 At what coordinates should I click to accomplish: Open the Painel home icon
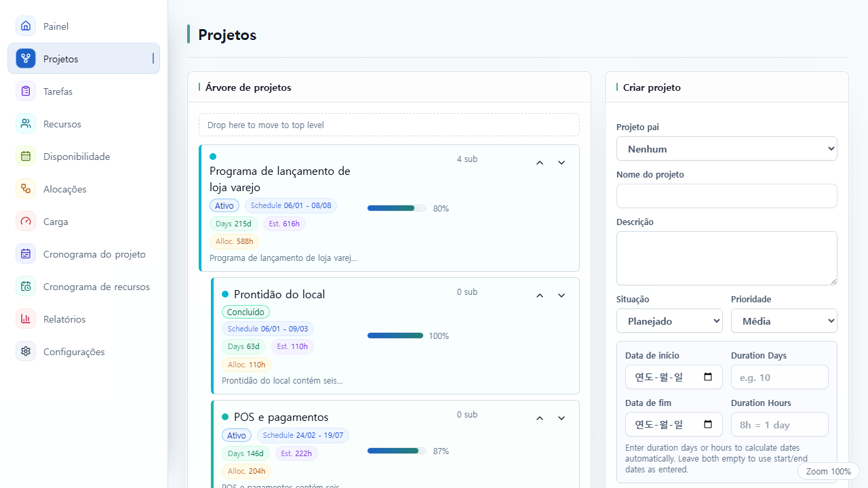tap(26, 26)
